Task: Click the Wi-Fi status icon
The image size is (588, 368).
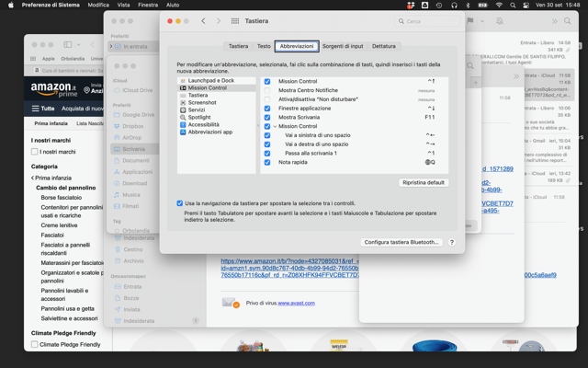Action: point(499,6)
